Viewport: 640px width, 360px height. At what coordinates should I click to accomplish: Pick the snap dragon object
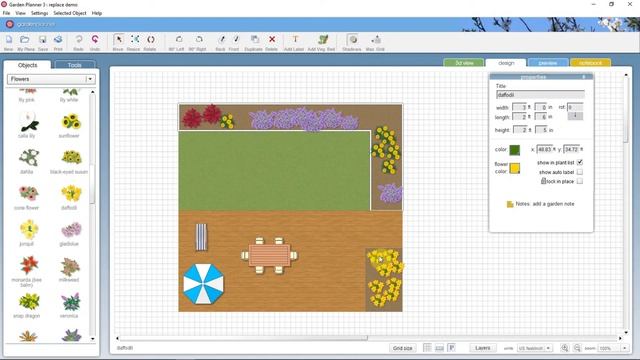[29, 302]
